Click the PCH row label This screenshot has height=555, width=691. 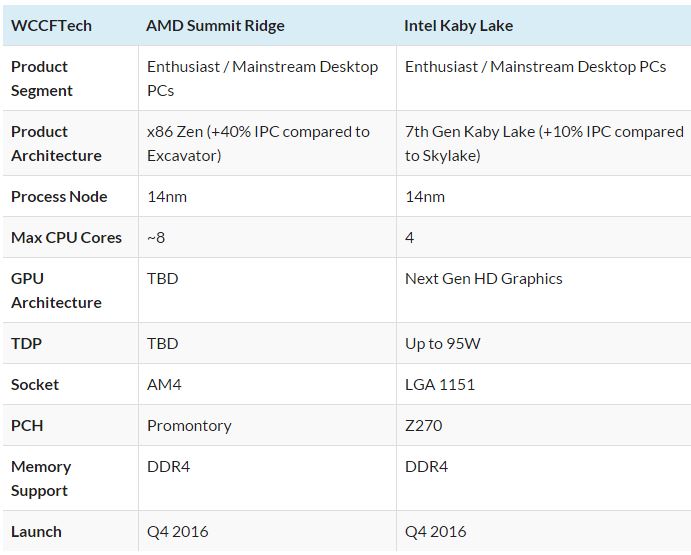27,425
